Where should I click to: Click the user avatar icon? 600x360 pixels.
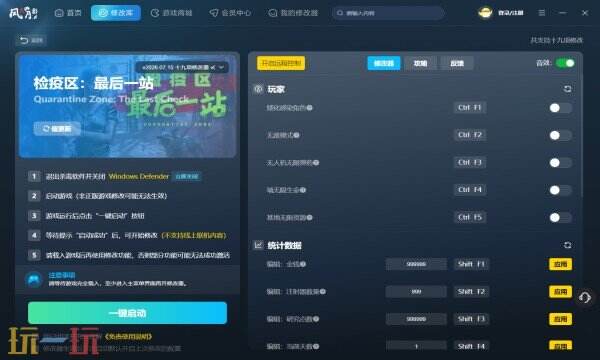(x=485, y=13)
